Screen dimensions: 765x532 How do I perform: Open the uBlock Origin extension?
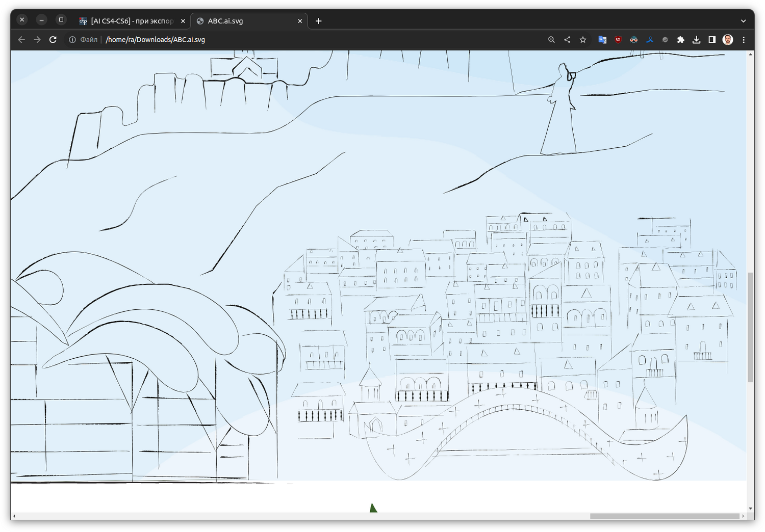[x=618, y=40]
